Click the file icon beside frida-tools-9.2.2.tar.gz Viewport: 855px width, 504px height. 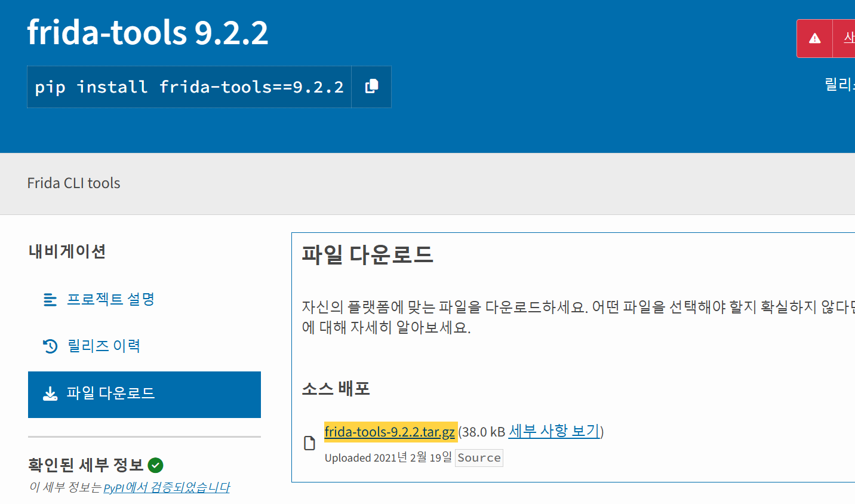coord(309,443)
